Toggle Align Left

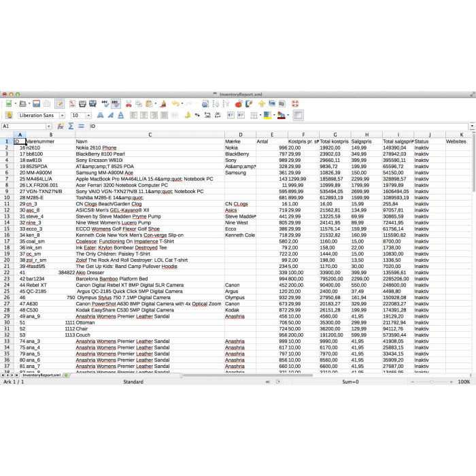point(133,116)
